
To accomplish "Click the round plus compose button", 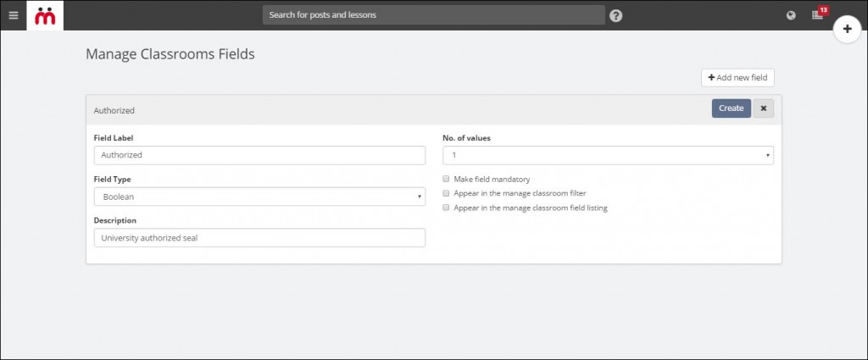I will pos(847,30).
